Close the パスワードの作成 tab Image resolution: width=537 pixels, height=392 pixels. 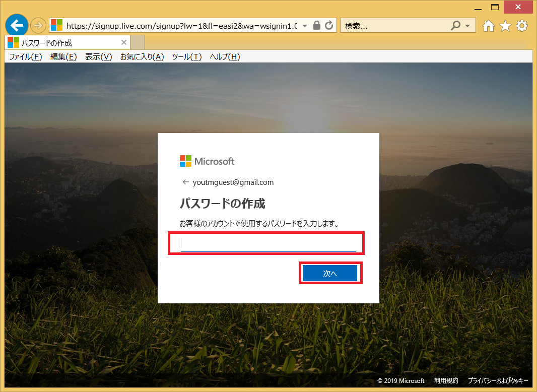(x=124, y=42)
